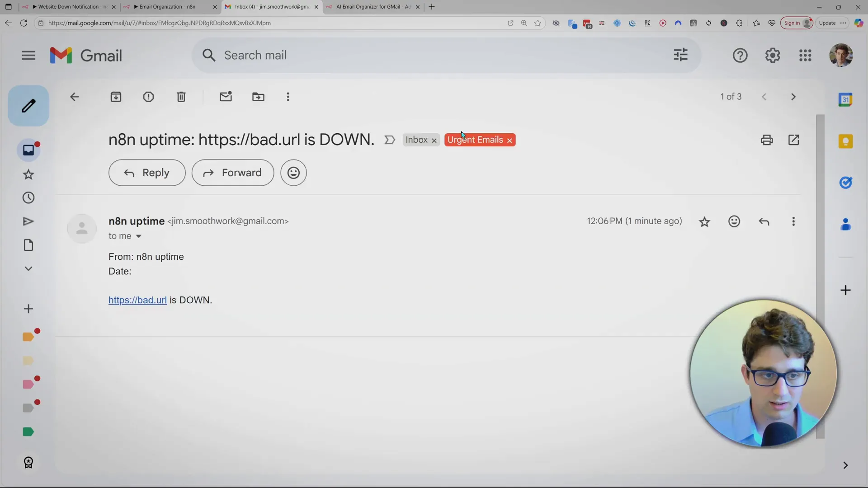Screen dimensions: 868x488
Task: Open Gmail Support help icon
Action: point(740,56)
